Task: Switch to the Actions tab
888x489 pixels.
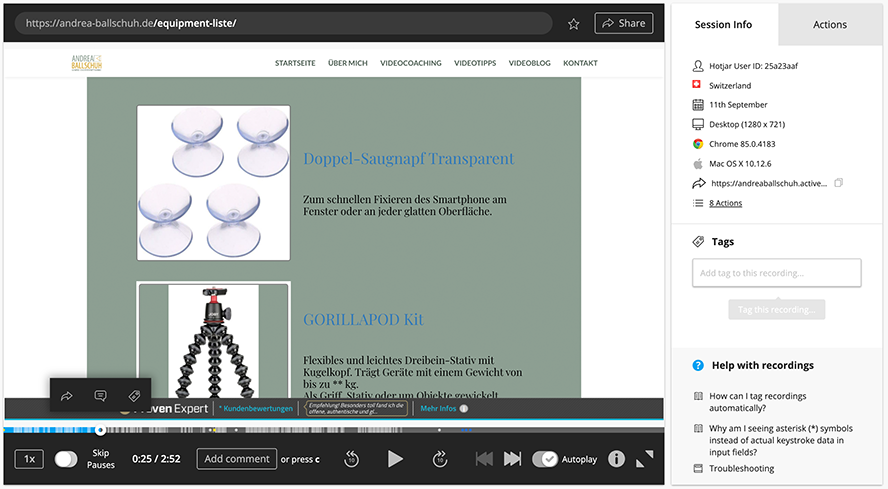Action: [830, 24]
